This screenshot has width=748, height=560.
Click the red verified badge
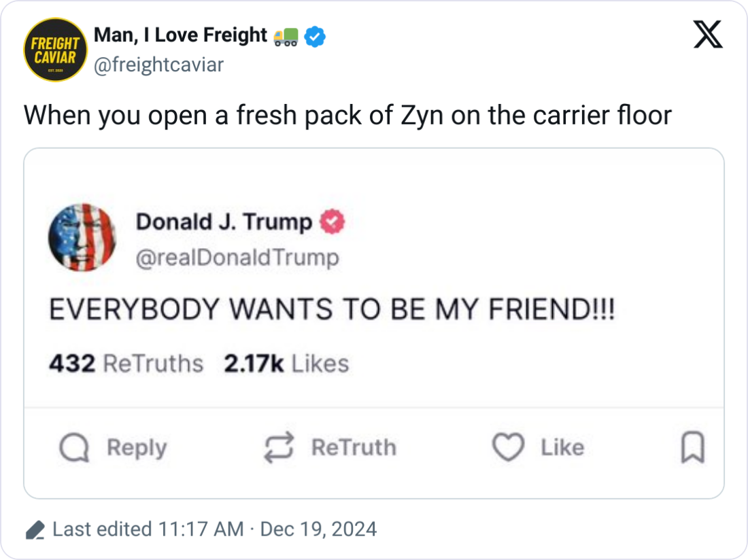tap(333, 222)
